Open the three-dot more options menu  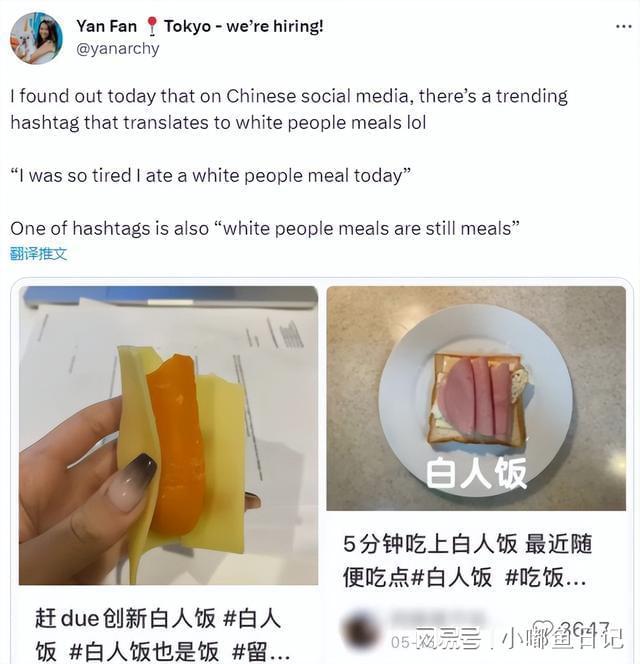tap(623, 27)
